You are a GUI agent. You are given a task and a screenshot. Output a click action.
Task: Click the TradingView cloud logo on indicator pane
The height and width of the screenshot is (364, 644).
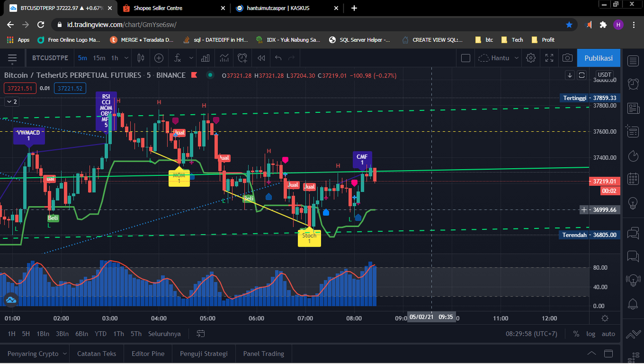click(11, 300)
